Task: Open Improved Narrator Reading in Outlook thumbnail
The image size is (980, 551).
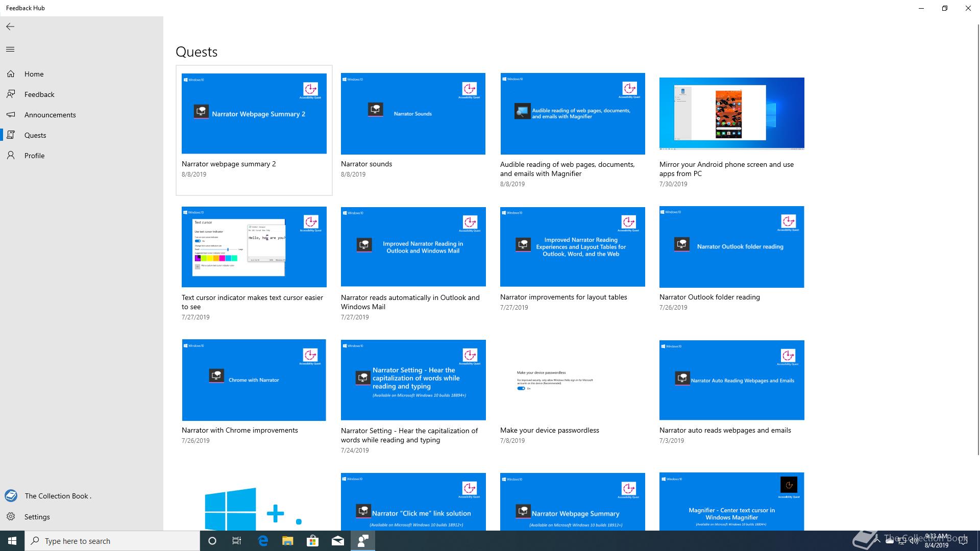Action: (x=413, y=247)
